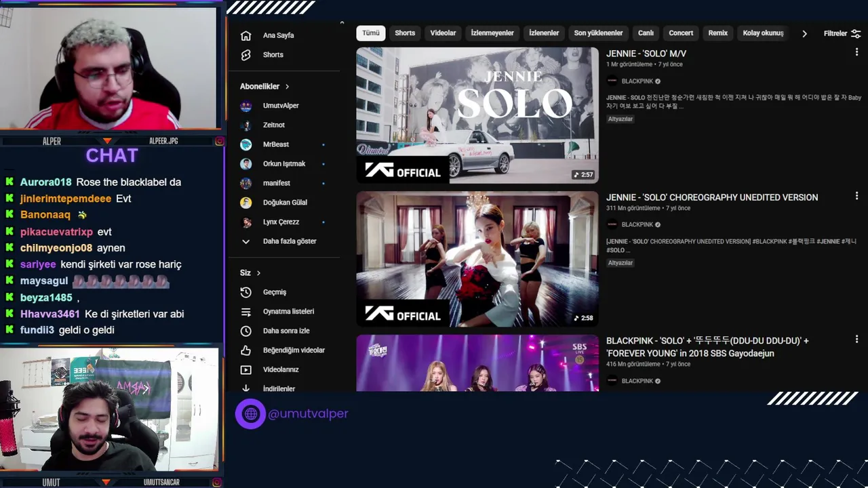
Task: Open options menu for JENNIE SOLO M/V
Action: [x=857, y=52]
